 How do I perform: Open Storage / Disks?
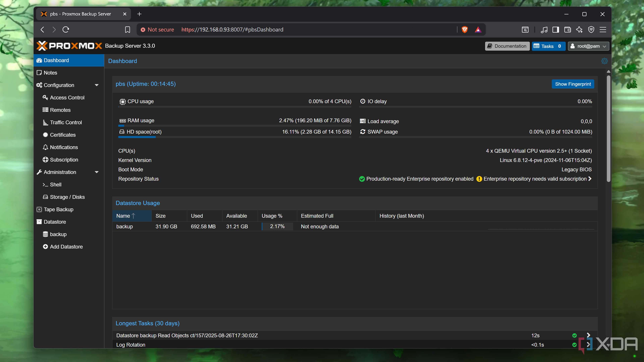[x=69, y=197]
